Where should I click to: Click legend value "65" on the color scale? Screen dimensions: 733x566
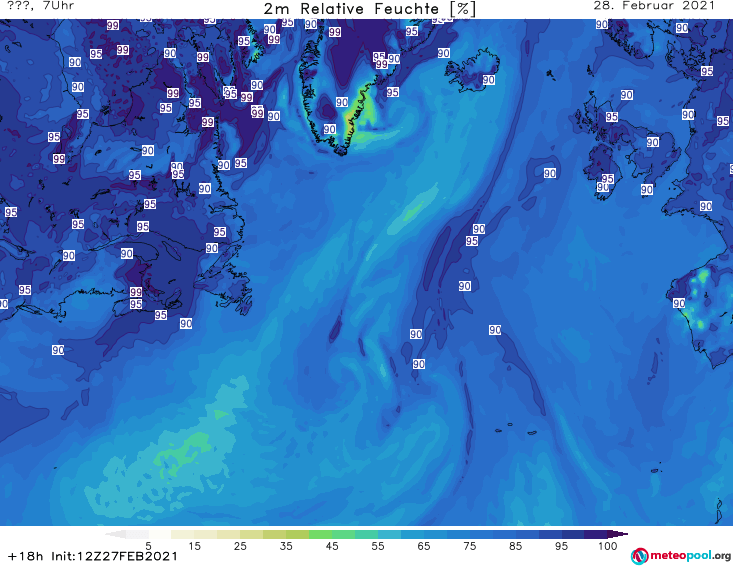pyautogui.click(x=424, y=546)
